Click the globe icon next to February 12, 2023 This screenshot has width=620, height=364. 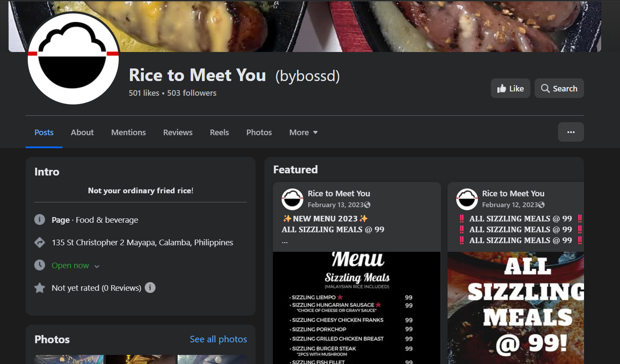tap(542, 205)
